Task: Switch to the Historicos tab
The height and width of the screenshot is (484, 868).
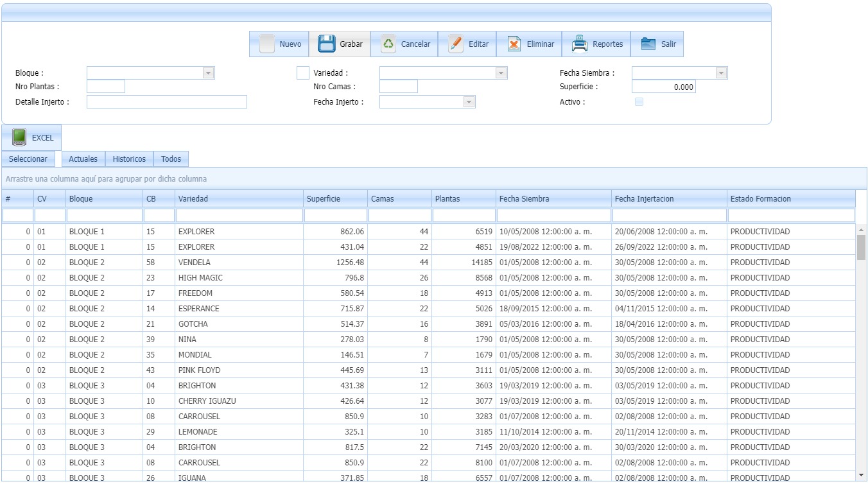Action: [129, 159]
